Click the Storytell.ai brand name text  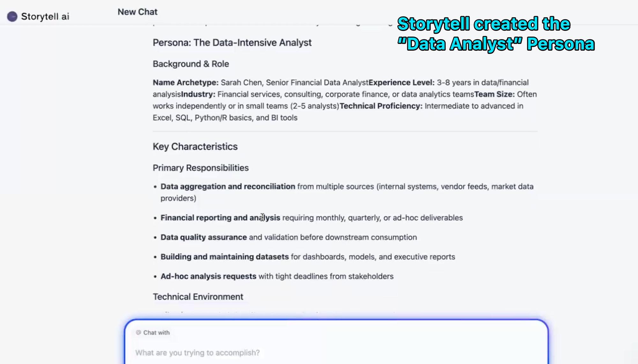(x=45, y=17)
